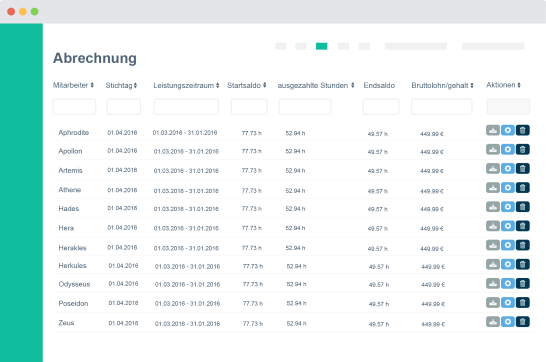
Task: Delete the Hades payroll entry
Action: click(523, 207)
